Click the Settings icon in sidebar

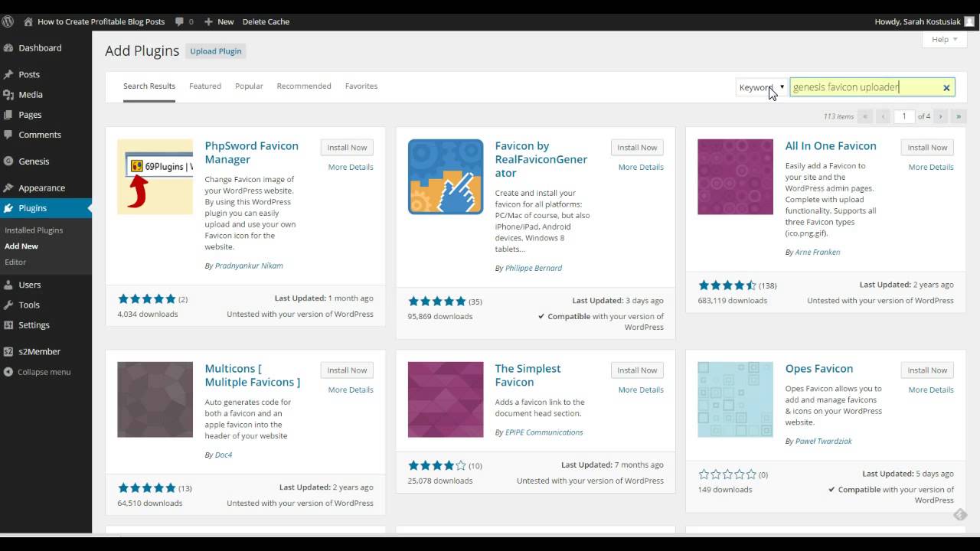pyautogui.click(x=8, y=324)
